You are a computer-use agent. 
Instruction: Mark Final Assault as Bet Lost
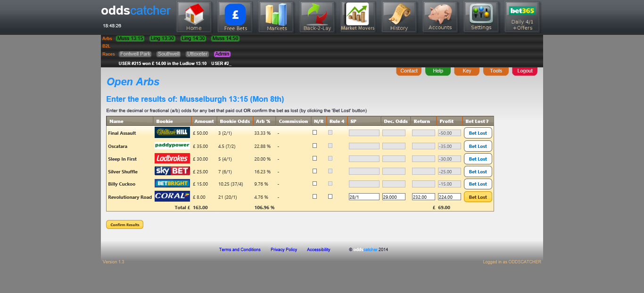[x=478, y=133]
